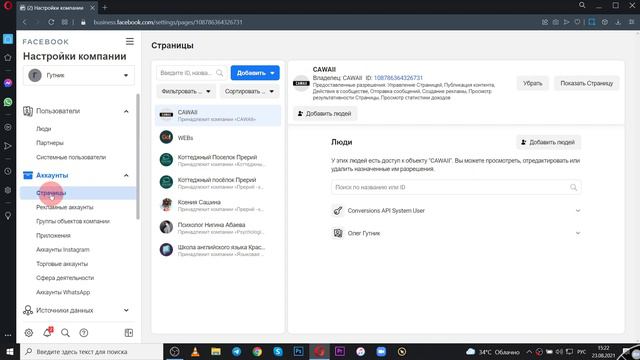The height and width of the screenshot is (360, 640).
Task: Open Группы объектов компании item
Action: click(73, 221)
